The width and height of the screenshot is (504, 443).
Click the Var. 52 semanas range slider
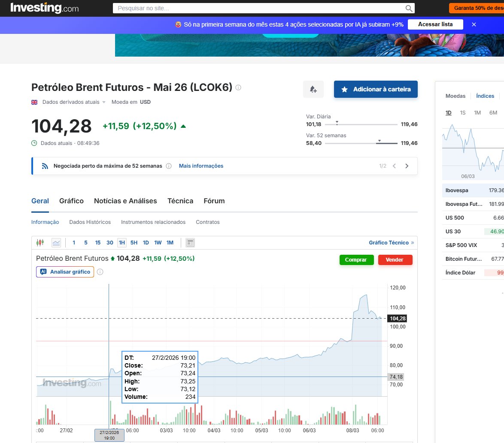click(361, 143)
